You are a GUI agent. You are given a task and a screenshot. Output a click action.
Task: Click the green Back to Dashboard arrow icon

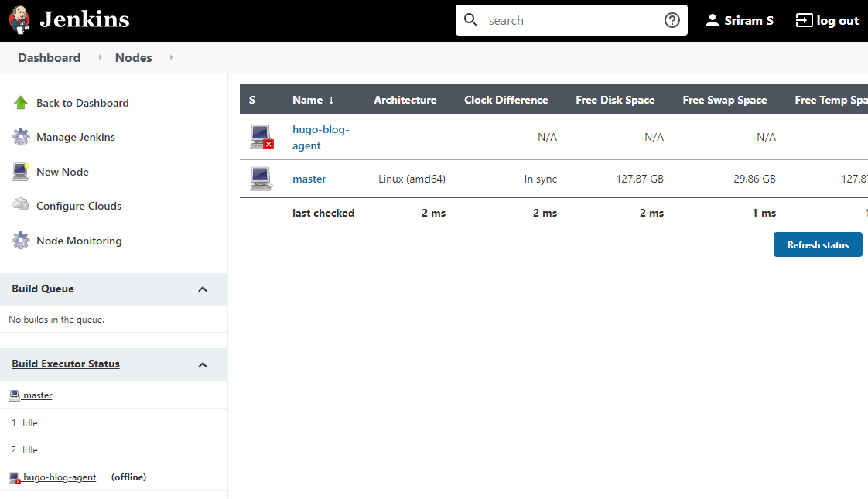[20, 102]
